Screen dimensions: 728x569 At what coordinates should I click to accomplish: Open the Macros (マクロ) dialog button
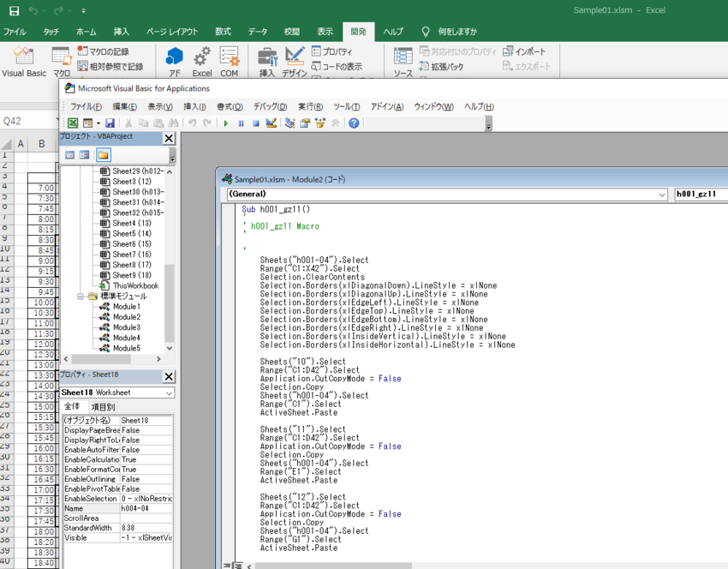[61, 62]
